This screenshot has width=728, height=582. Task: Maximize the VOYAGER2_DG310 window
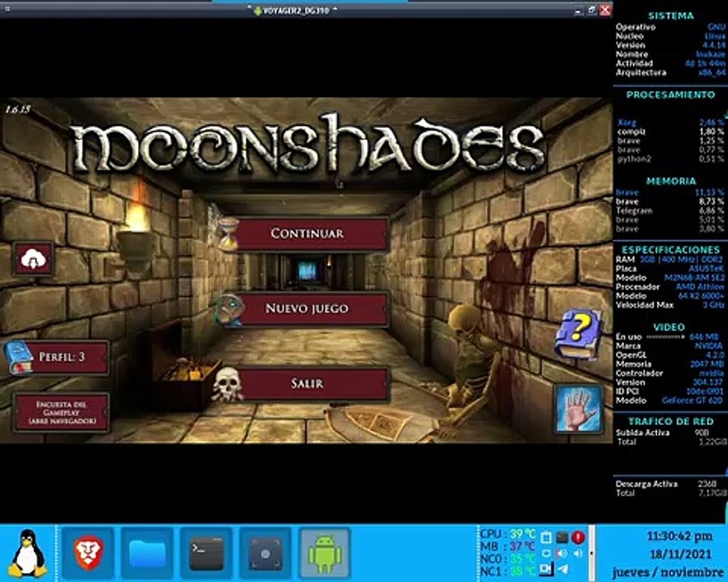pyautogui.click(x=591, y=10)
